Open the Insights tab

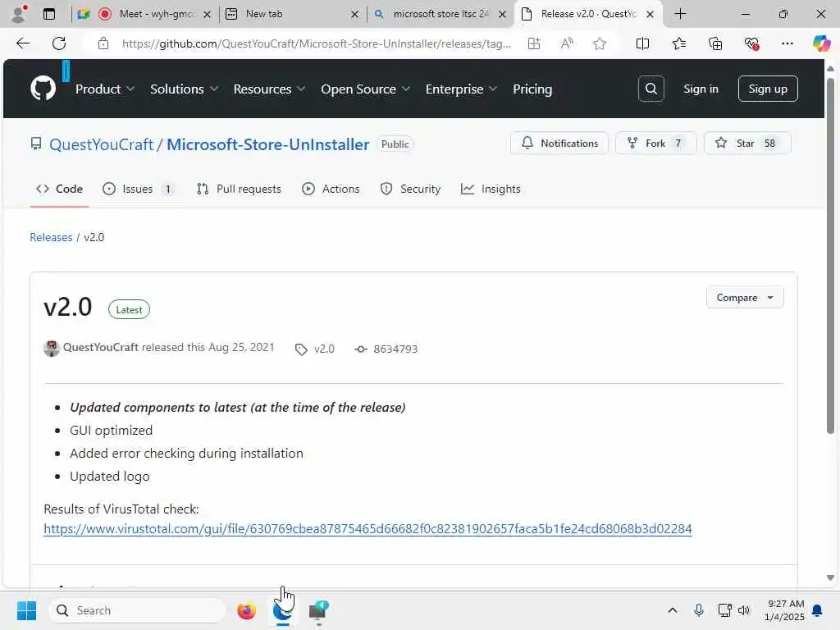[491, 189]
